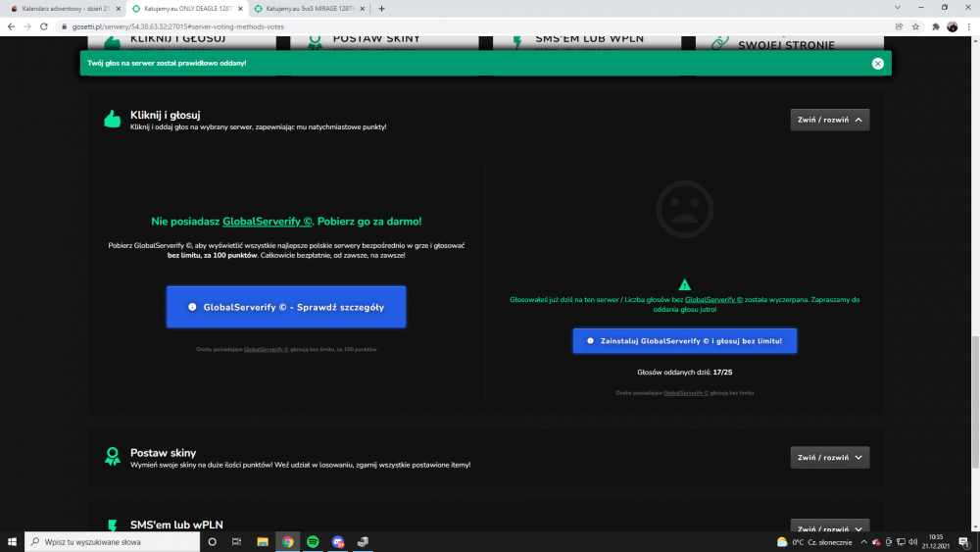
Task: Close the Kalendarz adwentowy tab
Action: [119, 9]
